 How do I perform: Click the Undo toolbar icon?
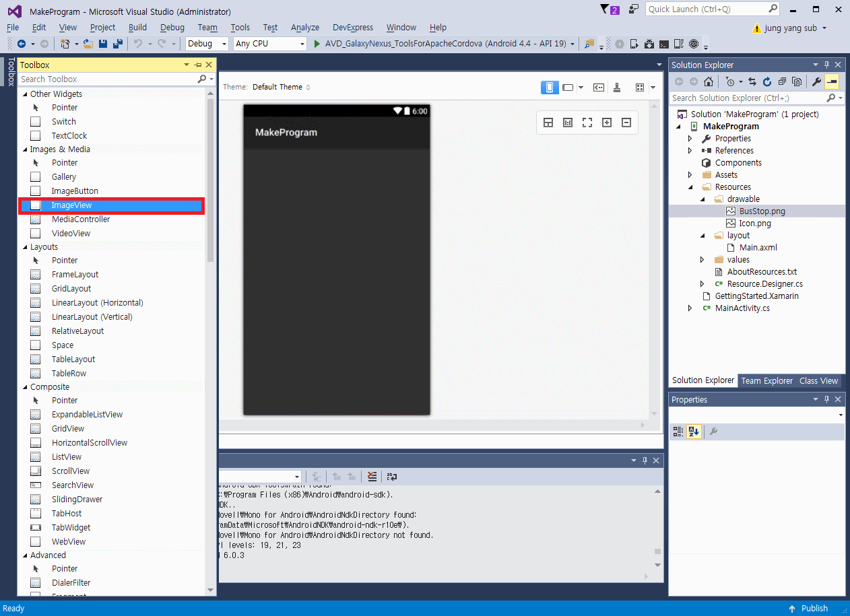[x=137, y=44]
